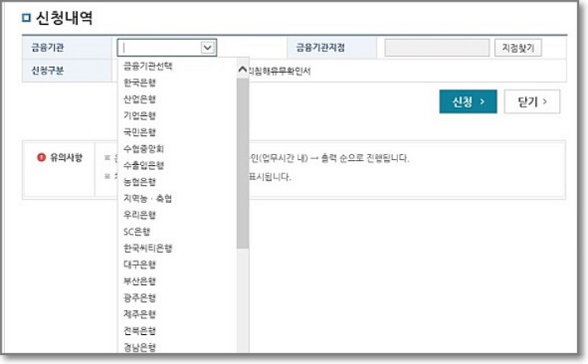Click the 신청내역 title text

click(x=64, y=17)
